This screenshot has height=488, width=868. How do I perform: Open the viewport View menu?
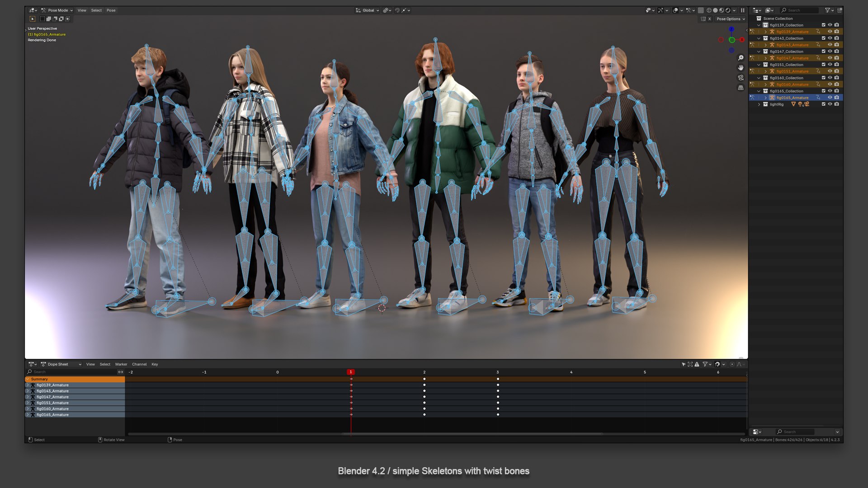tap(82, 10)
